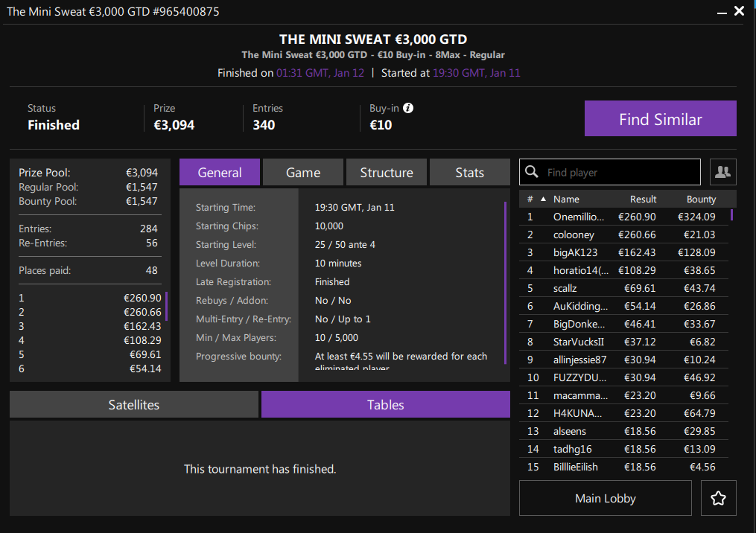Viewport: 756px width, 533px height.
Task: Click the finish time 01:31 GMT link
Action: [320, 73]
